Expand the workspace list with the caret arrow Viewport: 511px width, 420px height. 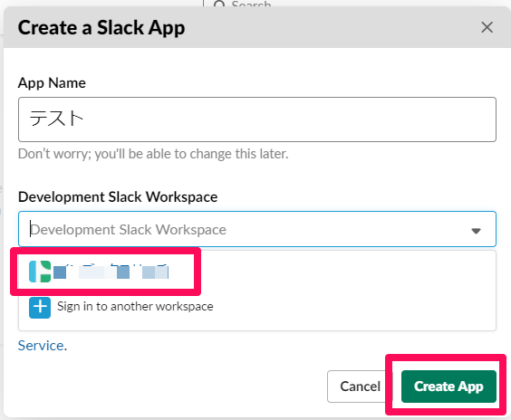477,231
